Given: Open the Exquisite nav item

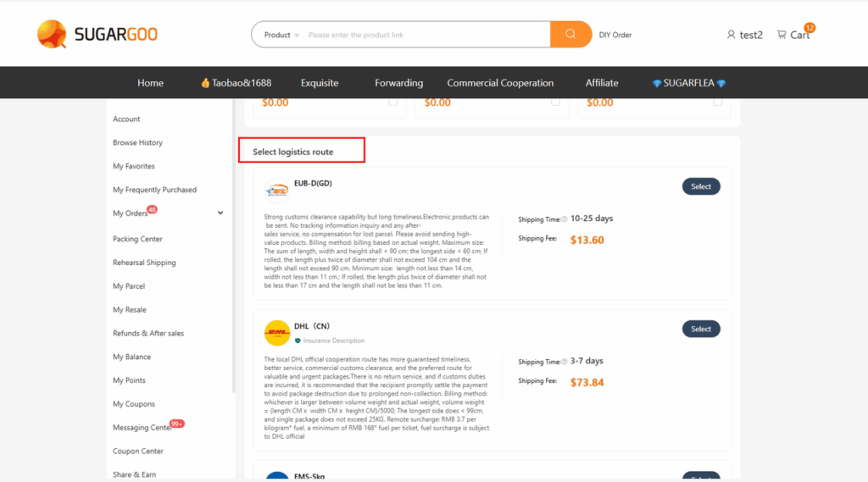Looking at the screenshot, I should pyautogui.click(x=320, y=83).
